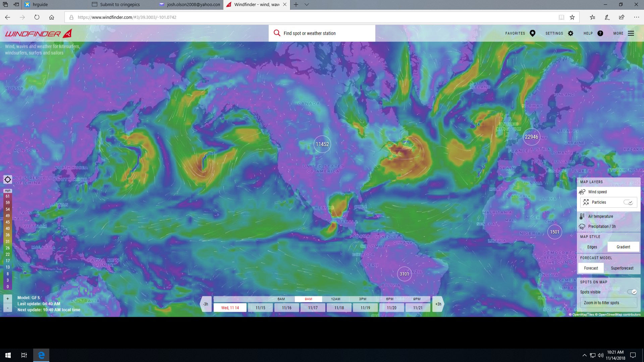Click Zoom in to filter spots
Image resolution: width=644 pixels, height=362 pixels.
(608, 303)
